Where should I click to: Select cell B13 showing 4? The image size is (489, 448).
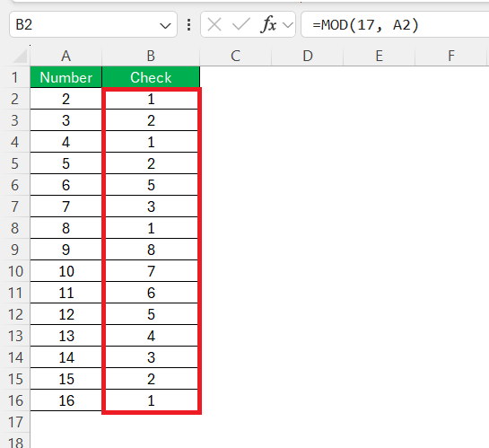pyautogui.click(x=151, y=336)
